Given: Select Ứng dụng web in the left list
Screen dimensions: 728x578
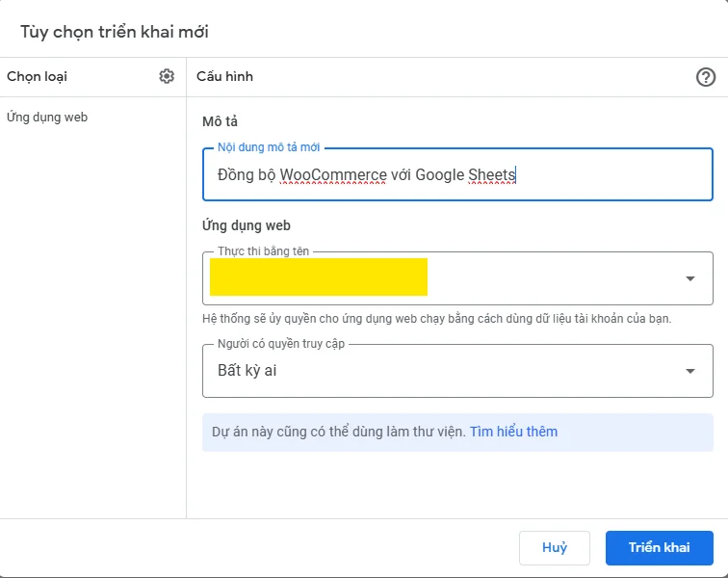Looking at the screenshot, I should click(47, 118).
